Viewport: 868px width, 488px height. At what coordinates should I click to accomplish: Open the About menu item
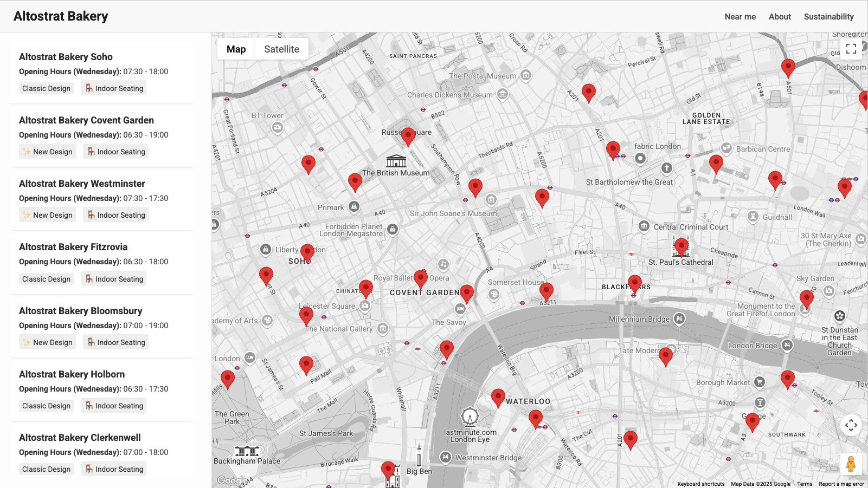[x=779, y=17]
